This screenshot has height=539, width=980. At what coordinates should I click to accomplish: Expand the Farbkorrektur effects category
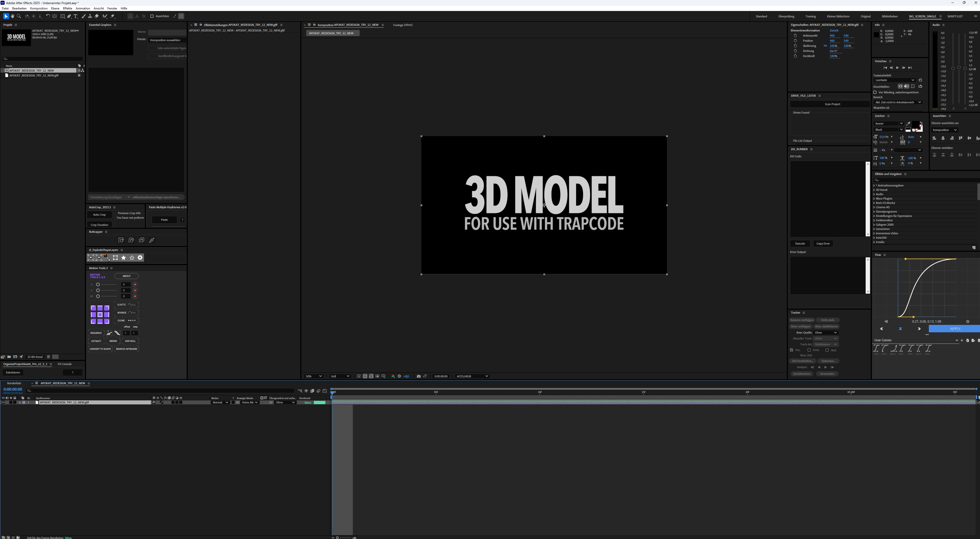click(x=874, y=220)
